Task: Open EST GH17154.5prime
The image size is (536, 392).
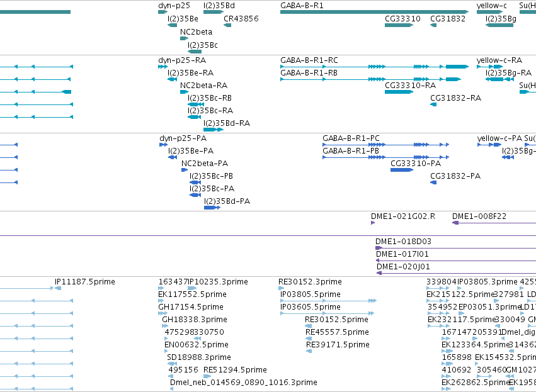Action: 191,307
